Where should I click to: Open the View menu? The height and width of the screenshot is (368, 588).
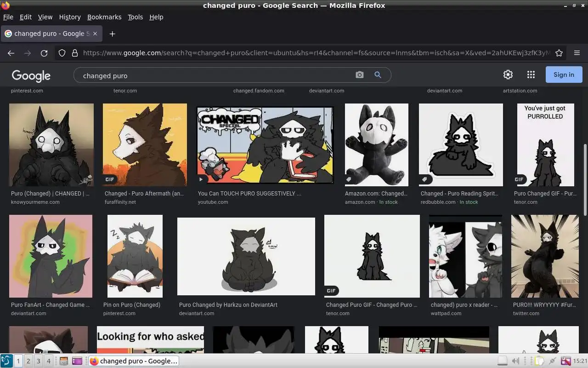[45, 17]
